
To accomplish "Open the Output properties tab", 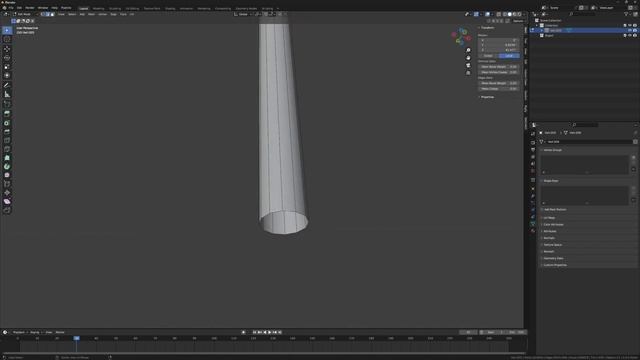I will (533, 150).
